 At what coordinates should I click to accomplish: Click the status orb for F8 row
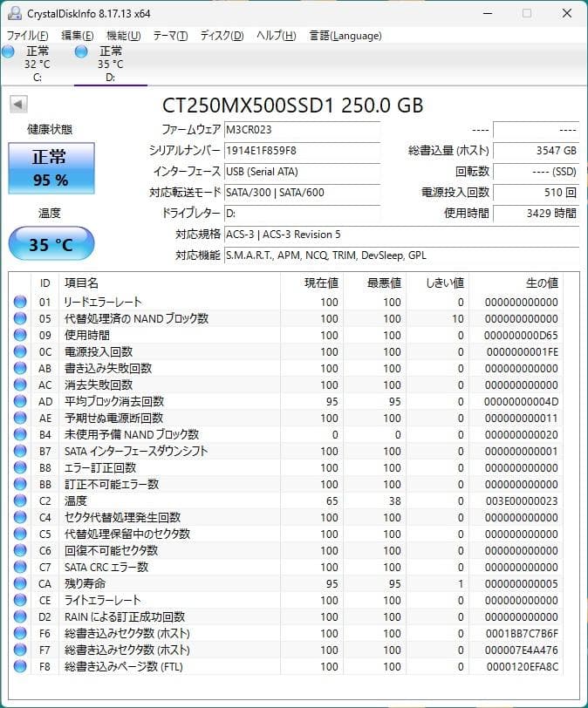pyautogui.click(x=20, y=666)
